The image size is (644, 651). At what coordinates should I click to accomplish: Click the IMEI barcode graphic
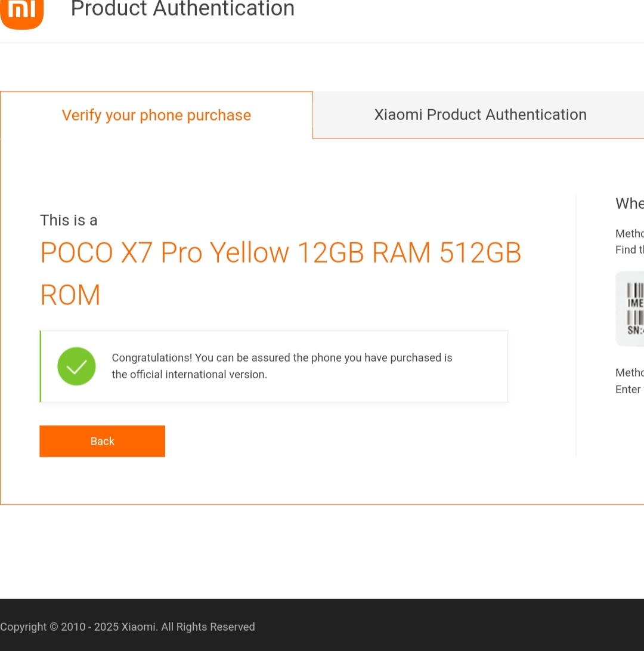pos(636,292)
